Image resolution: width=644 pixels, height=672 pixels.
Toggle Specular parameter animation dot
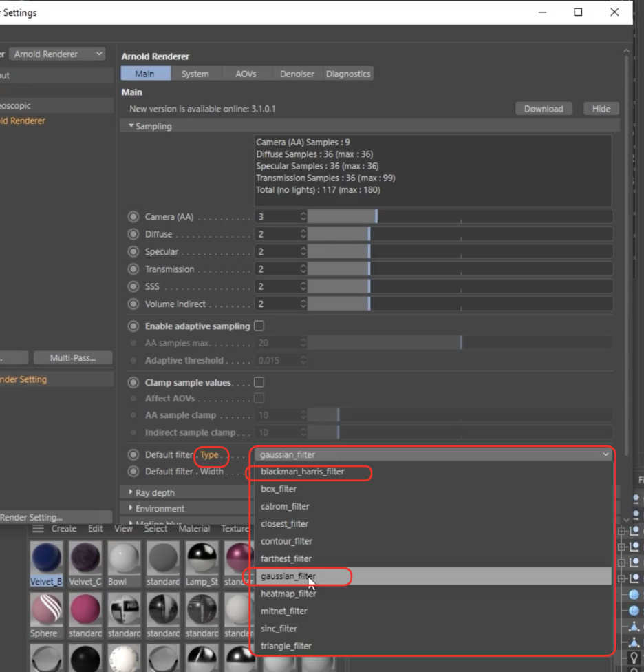(x=133, y=251)
